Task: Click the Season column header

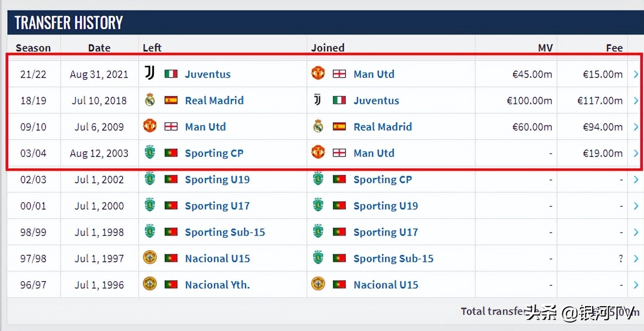Action: pyautogui.click(x=33, y=47)
